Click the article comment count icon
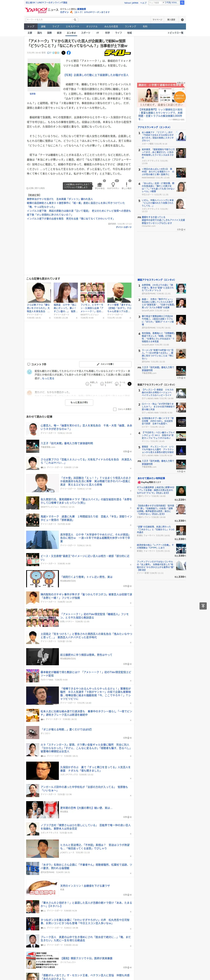The width and height of the screenshot is (210, 980). pos(49,53)
